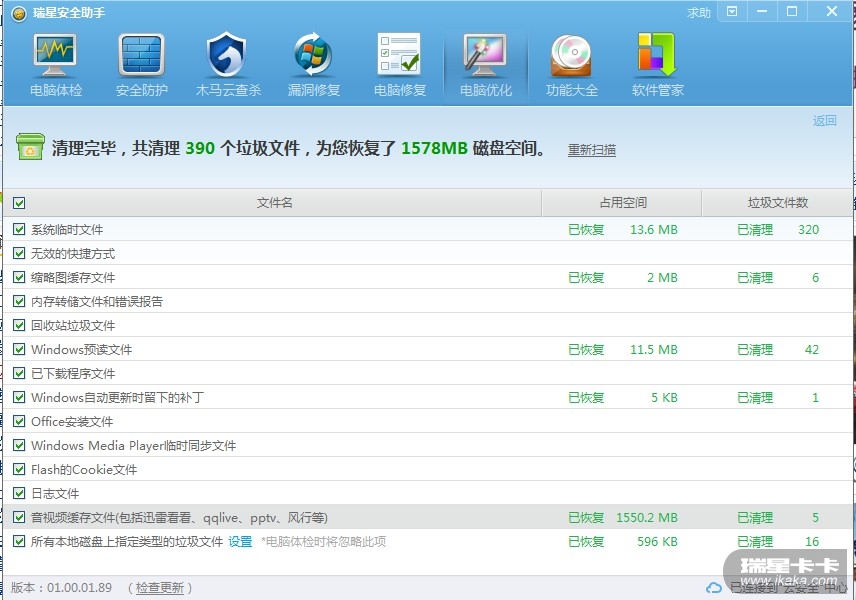Uncheck 无效的快捷方式 checkbox

coord(19,253)
